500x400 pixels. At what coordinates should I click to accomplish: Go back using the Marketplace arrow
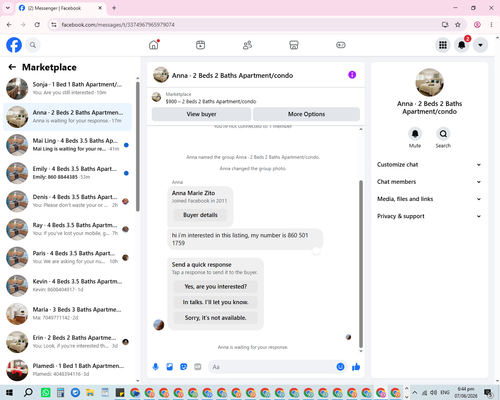[12, 67]
